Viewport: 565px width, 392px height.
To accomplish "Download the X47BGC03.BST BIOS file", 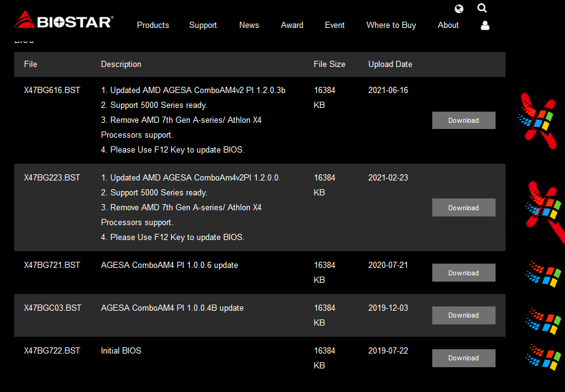I will tap(464, 315).
